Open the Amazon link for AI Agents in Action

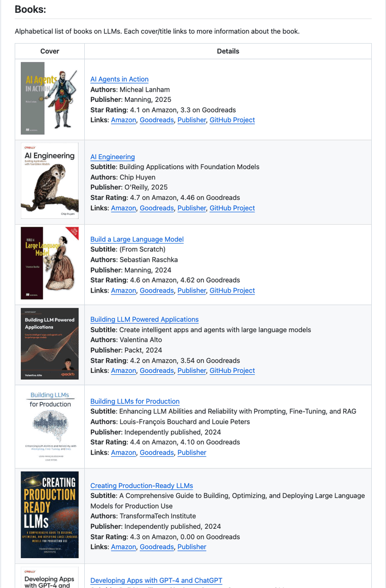pyautogui.click(x=123, y=120)
